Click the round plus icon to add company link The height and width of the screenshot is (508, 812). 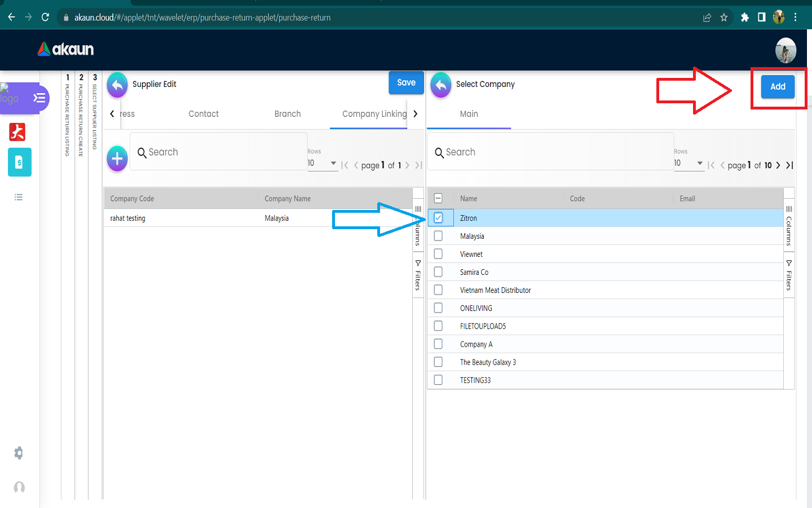[x=117, y=159]
